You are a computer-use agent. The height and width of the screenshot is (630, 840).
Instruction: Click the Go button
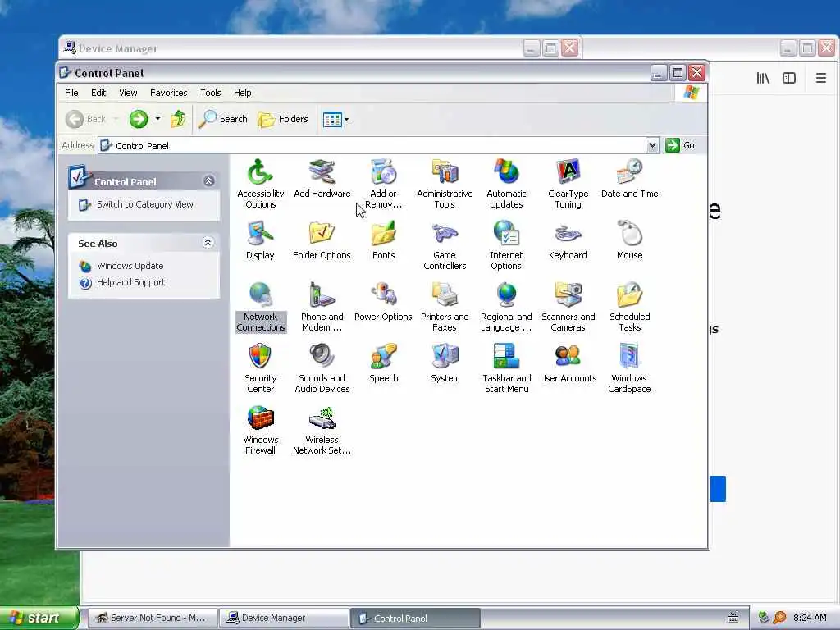click(x=680, y=145)
